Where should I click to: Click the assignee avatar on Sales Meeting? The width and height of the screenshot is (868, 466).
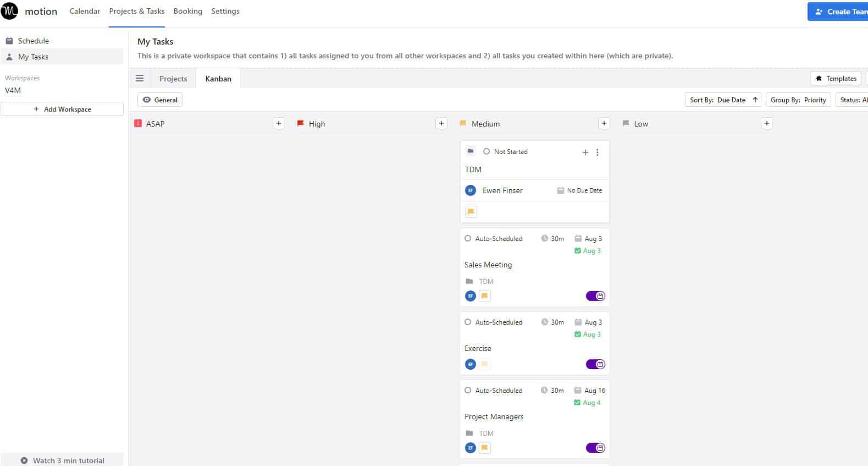pos(471,296)
